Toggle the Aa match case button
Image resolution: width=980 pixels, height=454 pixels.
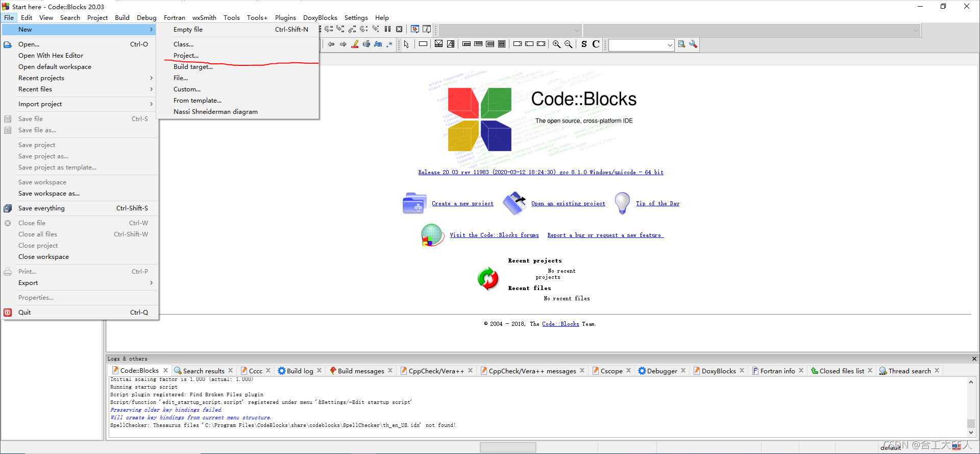pyautogui.click(x=378, y=44)
